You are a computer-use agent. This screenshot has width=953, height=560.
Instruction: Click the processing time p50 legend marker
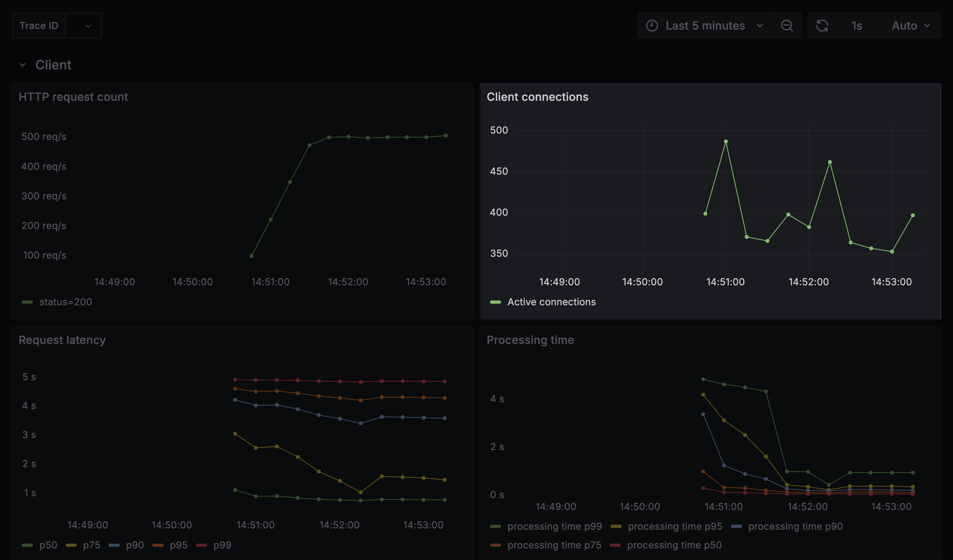click(616, 546)
